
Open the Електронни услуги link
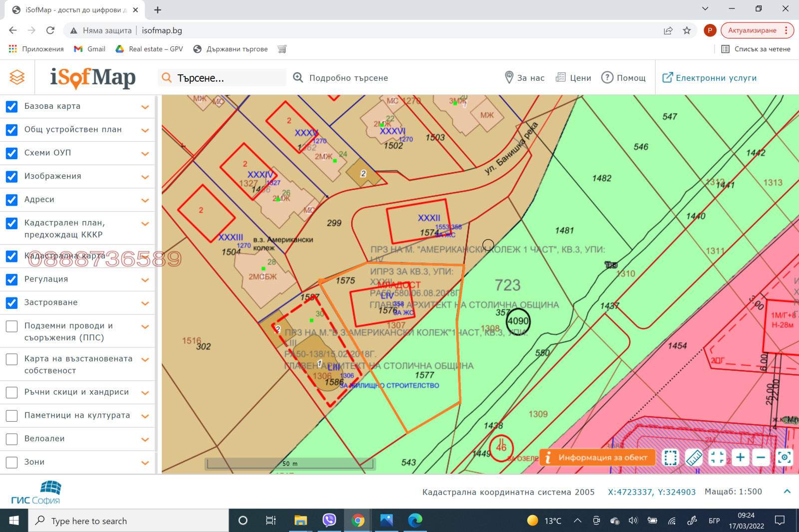[710, 78]
